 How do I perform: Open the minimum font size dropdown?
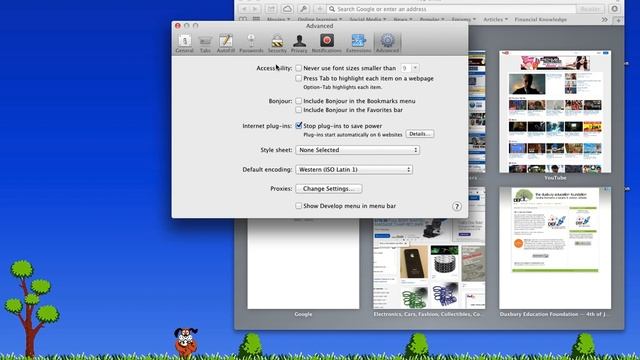[409, 68]
